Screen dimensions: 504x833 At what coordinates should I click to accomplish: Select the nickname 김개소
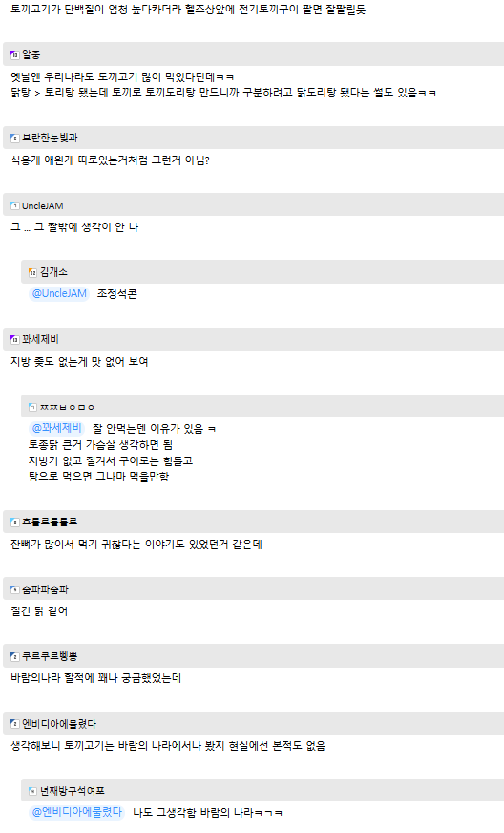coord(53,272)
